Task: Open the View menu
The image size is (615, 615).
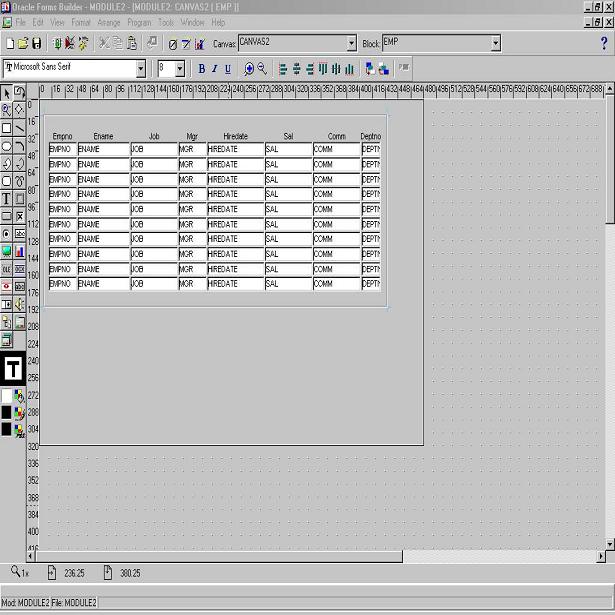Action: click(57, 22)
